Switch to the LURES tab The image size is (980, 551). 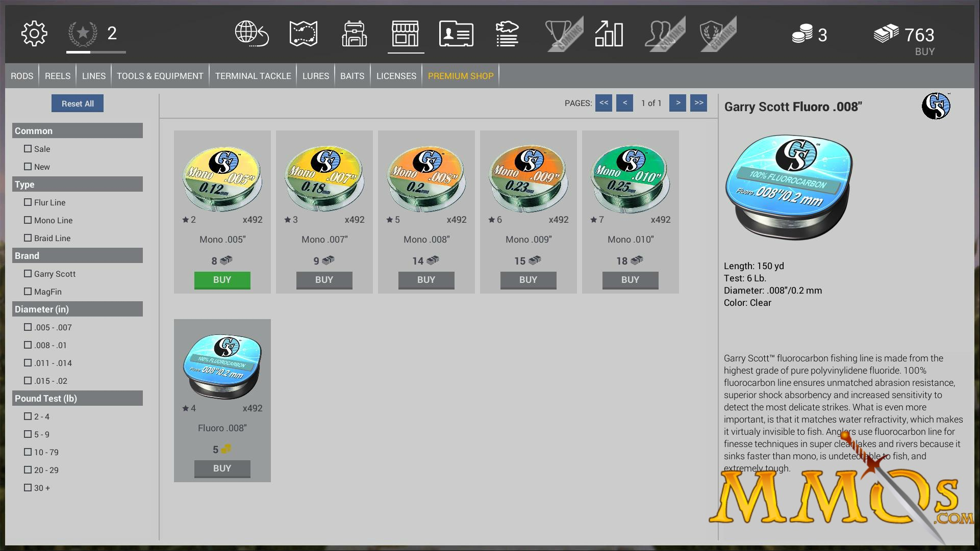316,76
